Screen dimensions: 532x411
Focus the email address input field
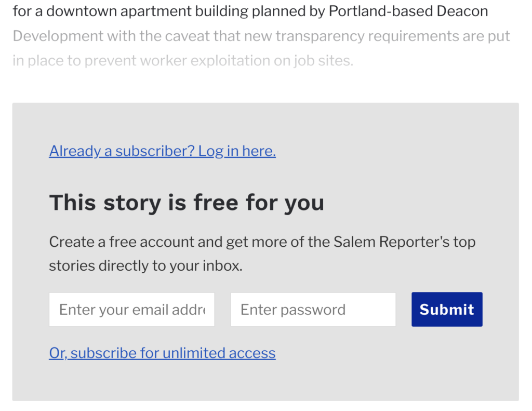point(131,310)
